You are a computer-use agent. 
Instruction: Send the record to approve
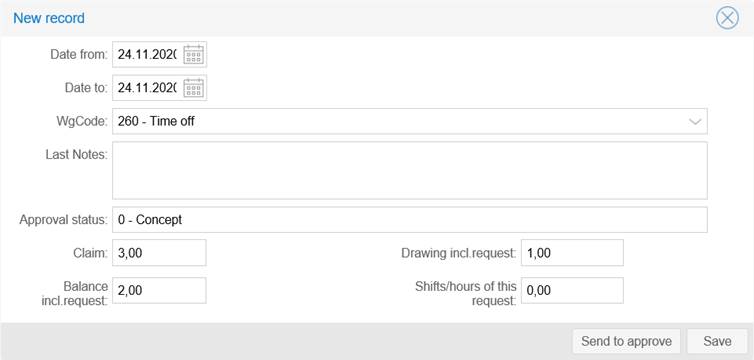(626, 341)
